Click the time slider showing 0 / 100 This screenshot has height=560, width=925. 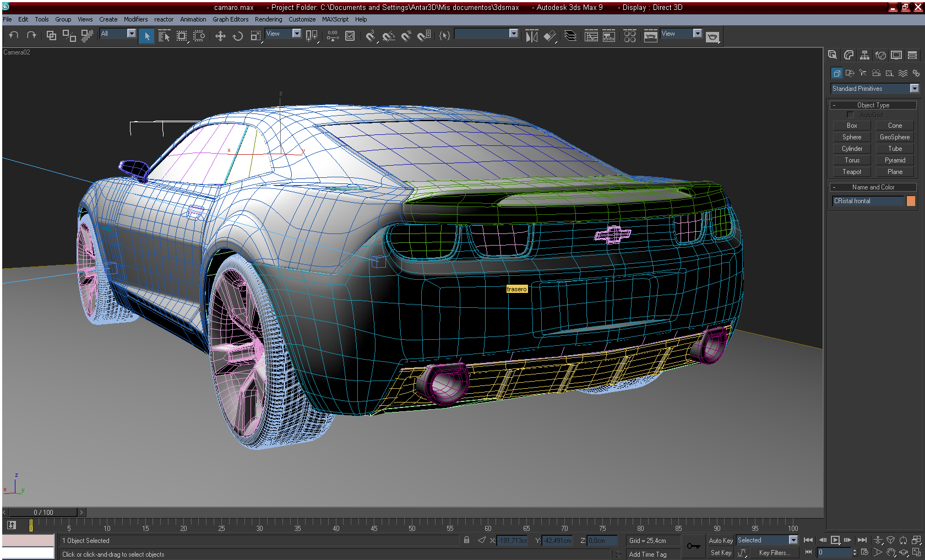[x=43, y=513]
